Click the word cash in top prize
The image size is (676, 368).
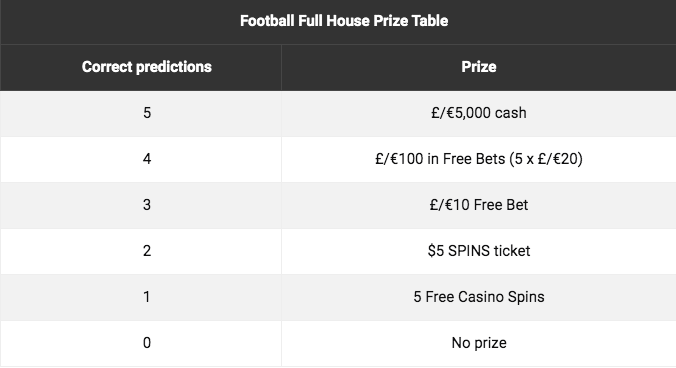pos(510,113)
